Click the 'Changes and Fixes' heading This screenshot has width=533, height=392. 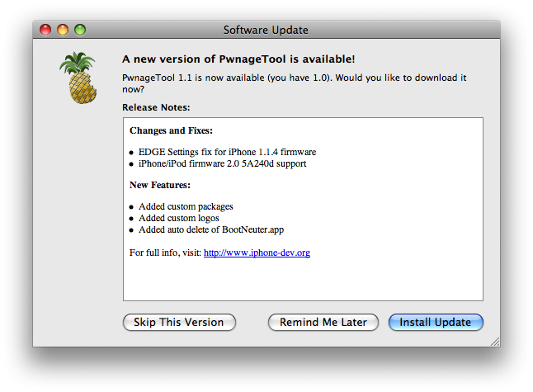pyautogui.click(x=171, y=130)
